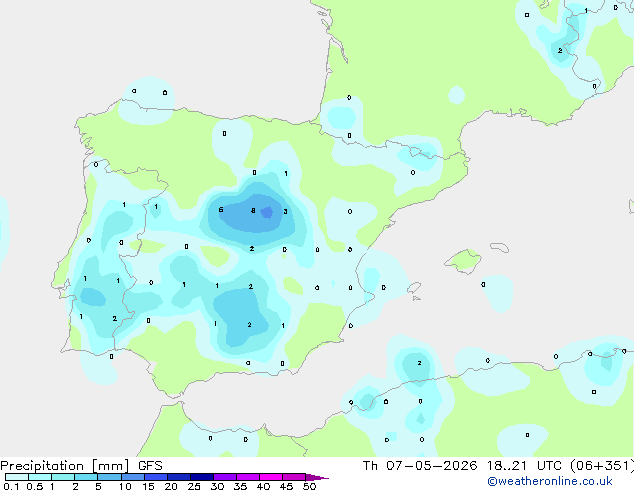Click the "3" precipitation value on the map
The width and height of the screenshot is (634, 490).
click(285, 211)
